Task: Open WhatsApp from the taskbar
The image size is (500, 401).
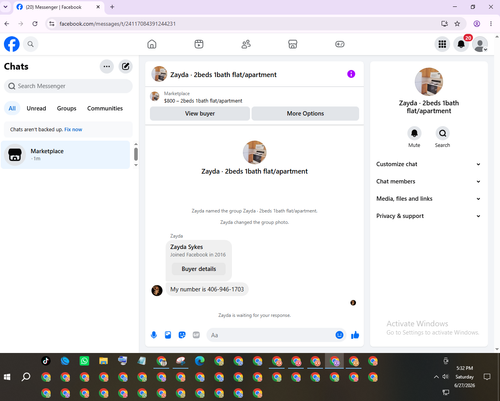Action: (84, 361)
